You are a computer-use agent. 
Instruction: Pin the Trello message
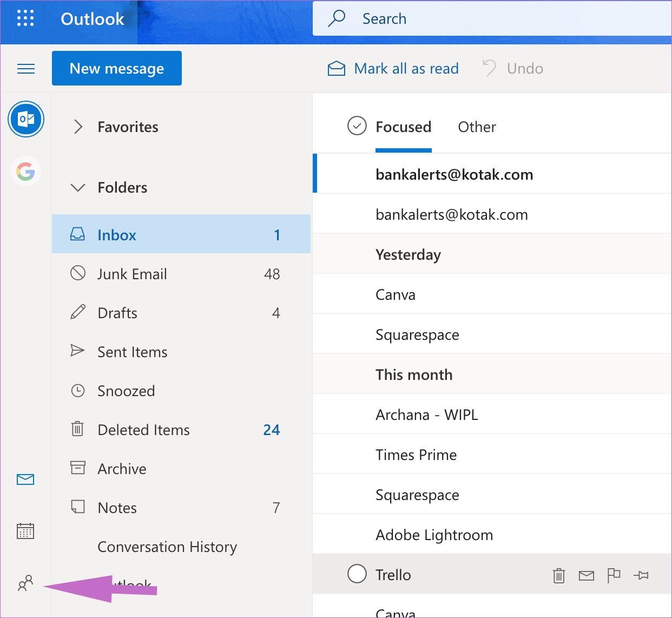641,575
